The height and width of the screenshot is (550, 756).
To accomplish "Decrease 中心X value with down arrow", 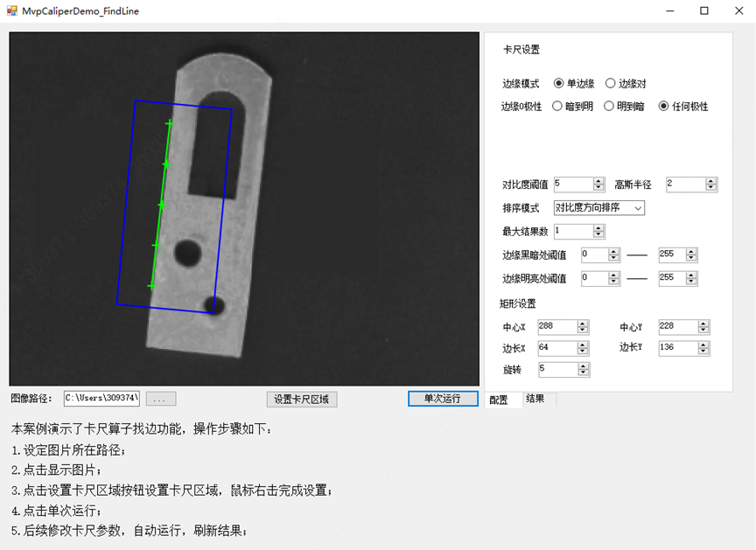I will point(583,331).
